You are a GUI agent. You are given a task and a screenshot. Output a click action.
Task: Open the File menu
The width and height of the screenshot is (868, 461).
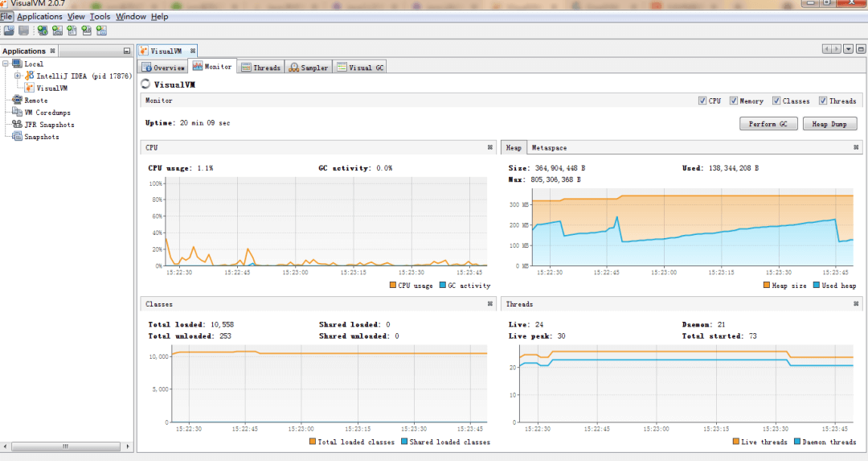[6, 17]
